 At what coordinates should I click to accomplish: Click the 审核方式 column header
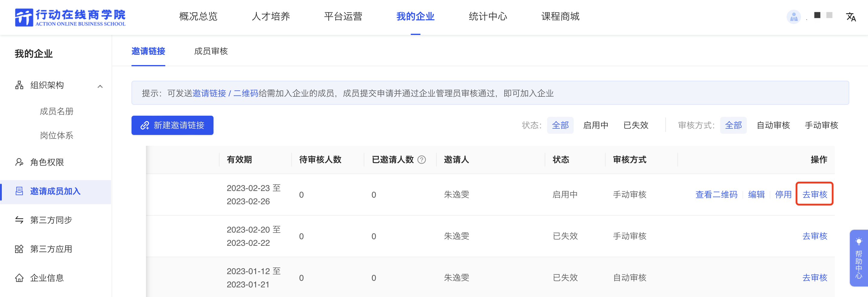(x=629, y=159)
